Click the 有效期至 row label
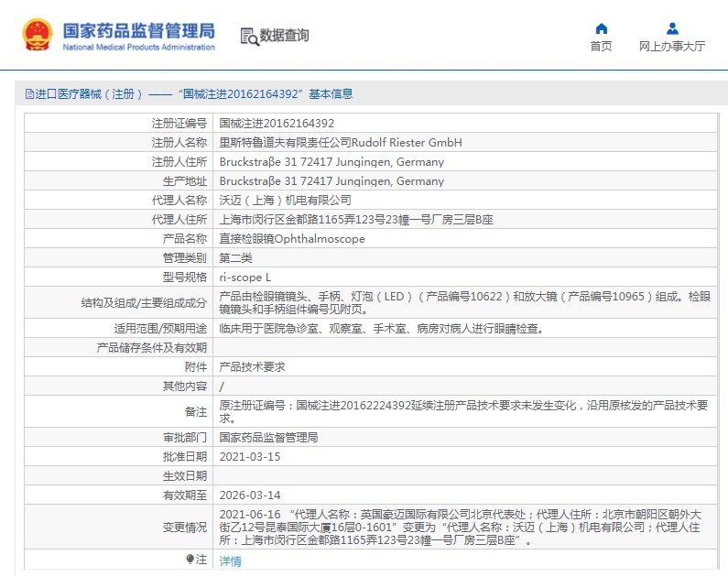The width and height of the screenshot is (728, 577). pyautogui.click(x=185, y=495)
